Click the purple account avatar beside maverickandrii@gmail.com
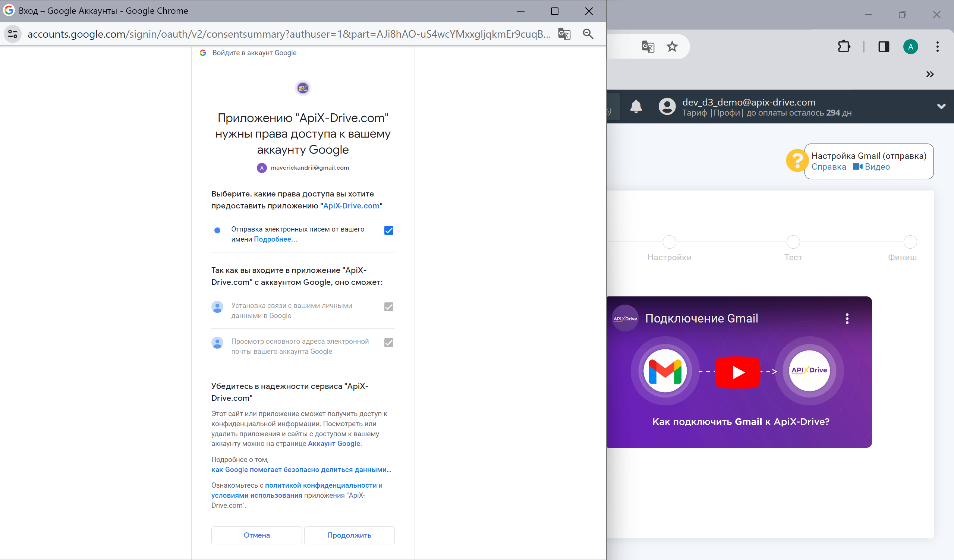The width and height of the screenshot is (954, 560). click(x=262, y=168)
